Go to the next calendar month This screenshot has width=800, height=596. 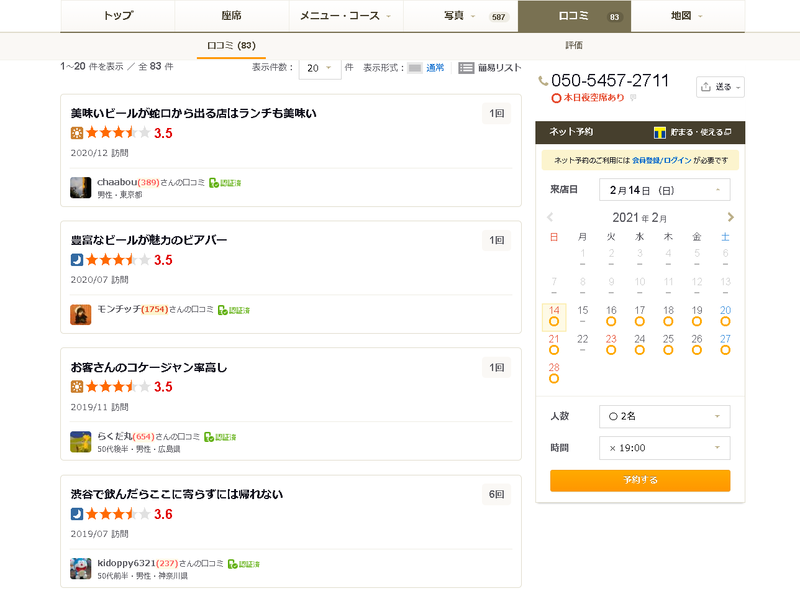731,217
